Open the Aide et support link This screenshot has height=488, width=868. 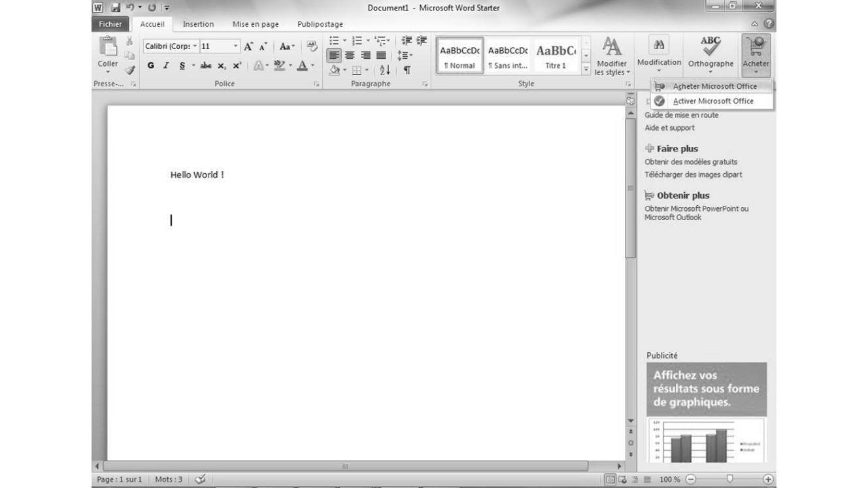point(670,128)
